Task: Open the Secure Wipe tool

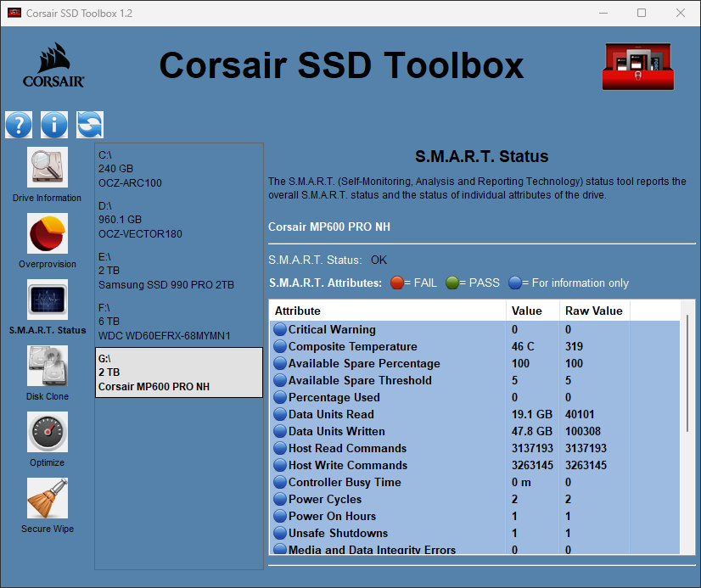Action: (48, 498)
